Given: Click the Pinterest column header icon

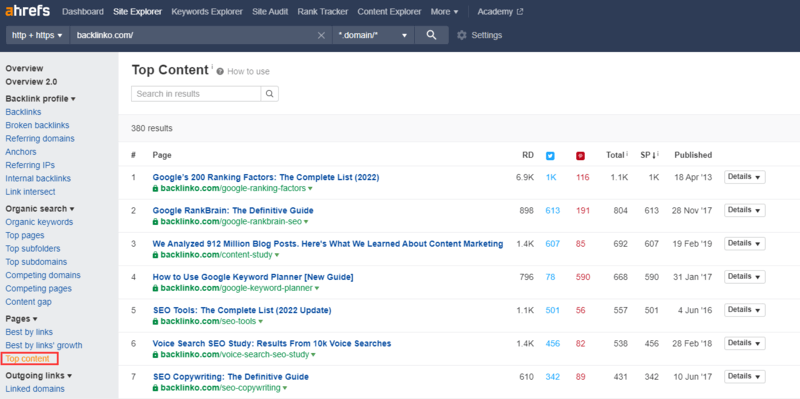Looking at the screenshot, I should click(x=580, y=156).
